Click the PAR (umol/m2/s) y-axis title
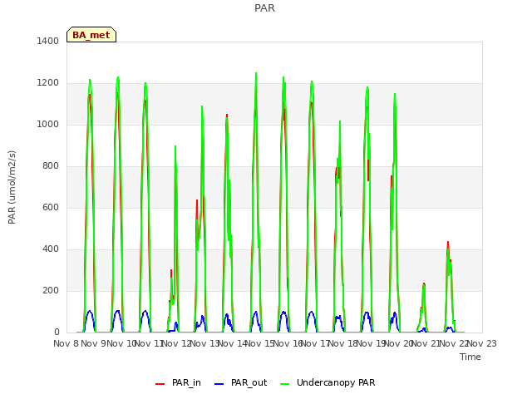Viewport: 532px width, 399px height. (x=12, y=187)
